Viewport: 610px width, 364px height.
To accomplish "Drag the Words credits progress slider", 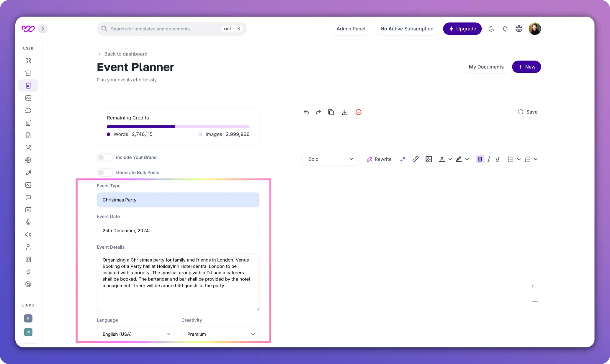I will (x=140, y=126).
